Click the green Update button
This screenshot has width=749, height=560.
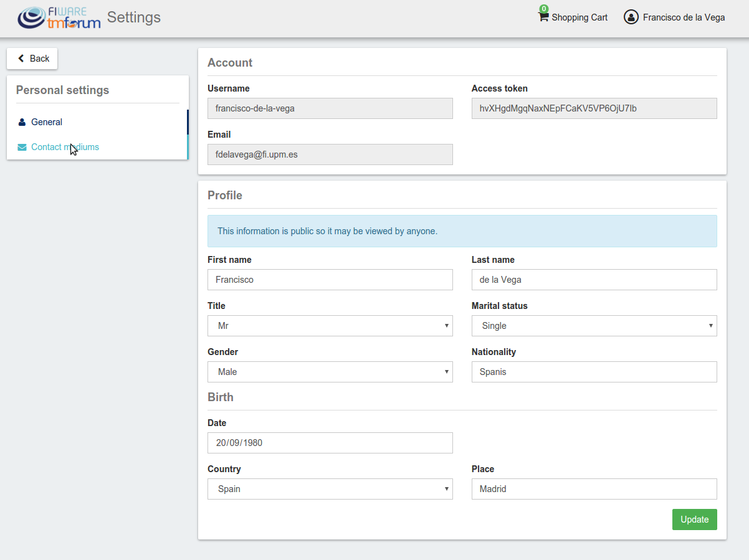coord(695,520)
